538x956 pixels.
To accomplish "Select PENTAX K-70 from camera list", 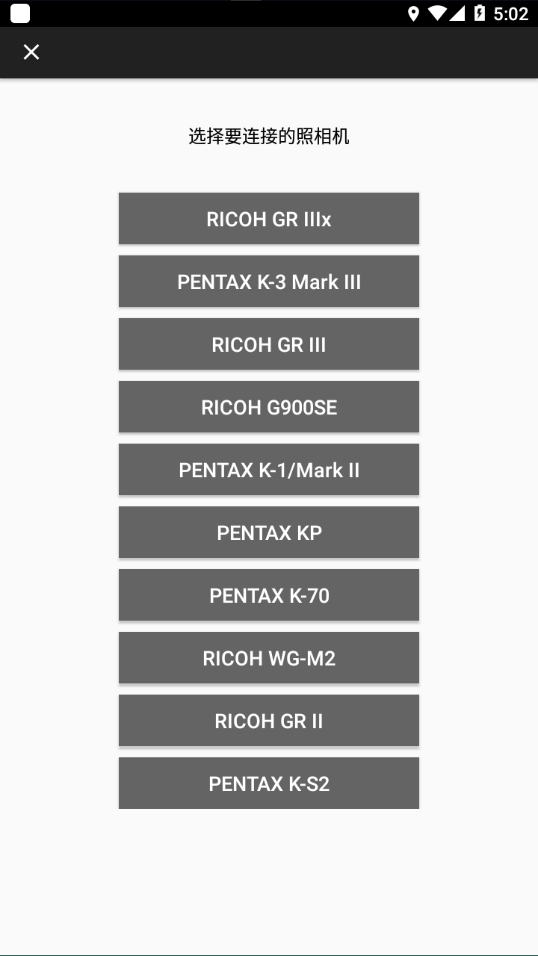I will 269,596.
